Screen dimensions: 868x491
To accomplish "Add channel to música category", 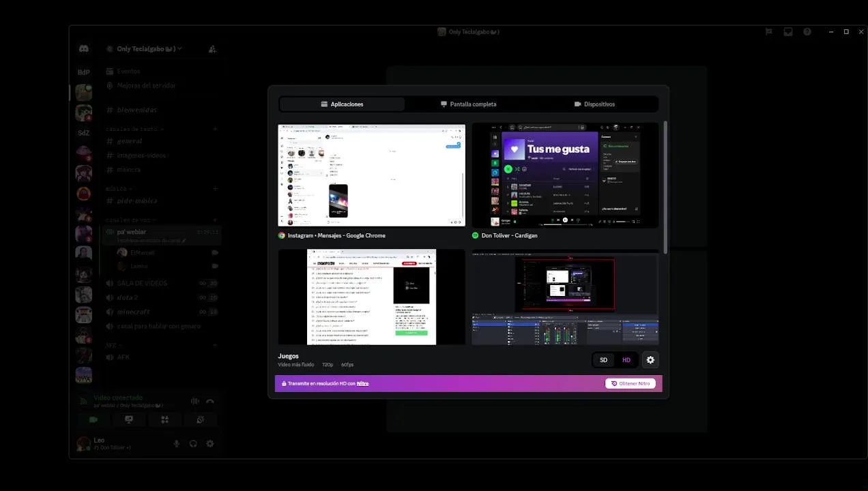I will point(215,189).
